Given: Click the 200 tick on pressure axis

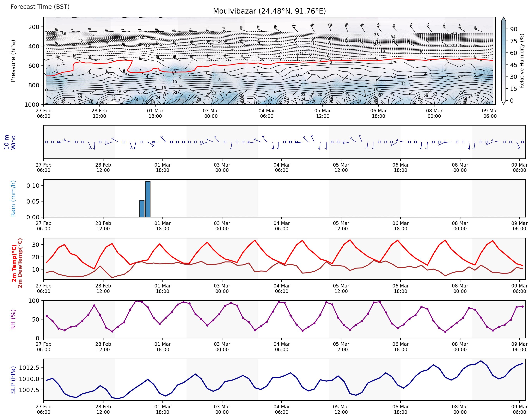Looking at the screenshot, I should [x=34, y=27].
